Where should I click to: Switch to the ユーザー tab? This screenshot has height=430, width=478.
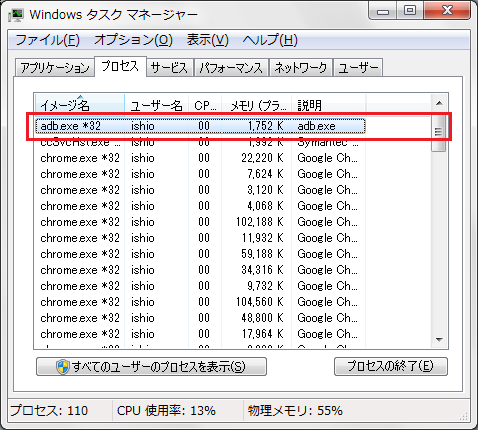click(358, 68)
